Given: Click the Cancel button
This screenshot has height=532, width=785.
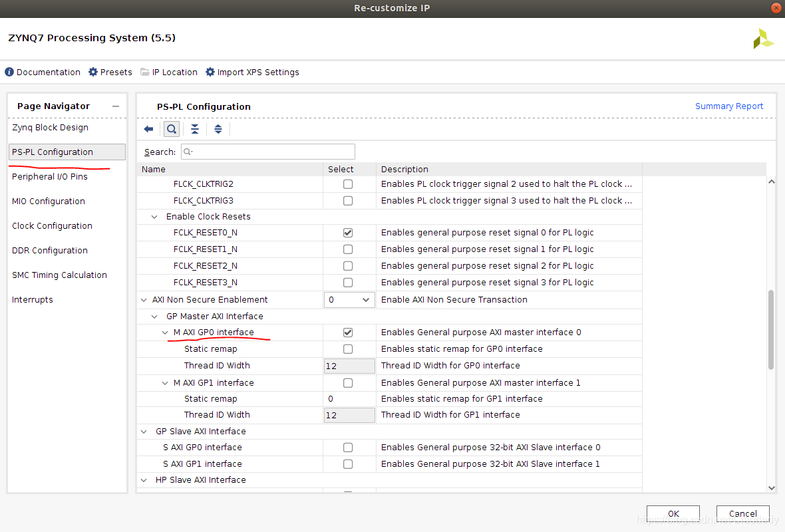Looking at the screenshot, I should pyautogui.click(x=742, y=513).
